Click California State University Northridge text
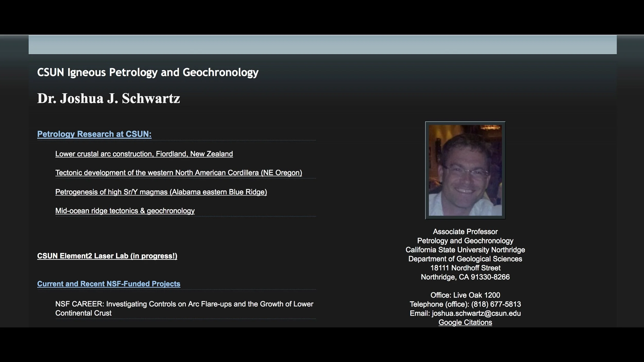Image resolution: width=644 pixels, height=362 pixels. coord(465,250)
